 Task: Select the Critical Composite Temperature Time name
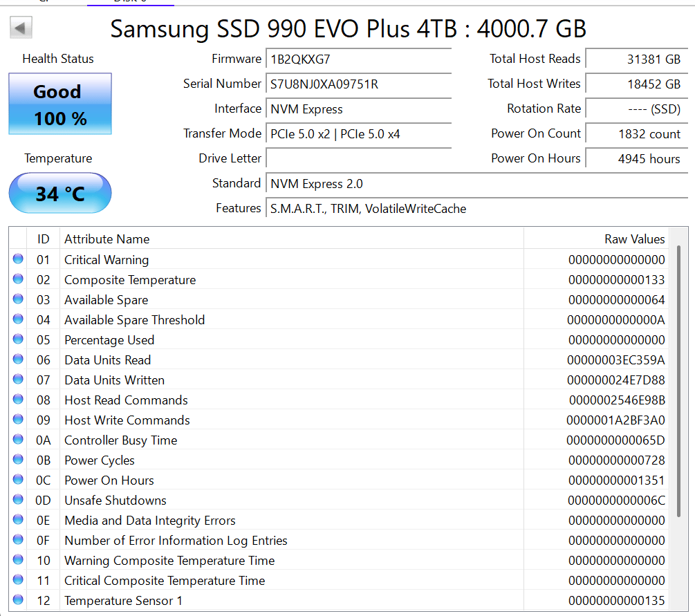coord(165,580)
